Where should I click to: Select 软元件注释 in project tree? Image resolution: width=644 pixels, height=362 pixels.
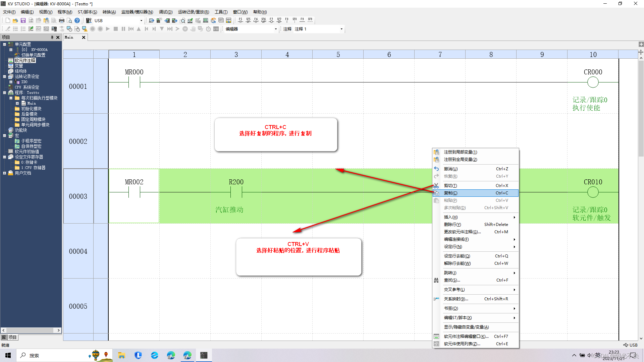(x=25, y=60)
